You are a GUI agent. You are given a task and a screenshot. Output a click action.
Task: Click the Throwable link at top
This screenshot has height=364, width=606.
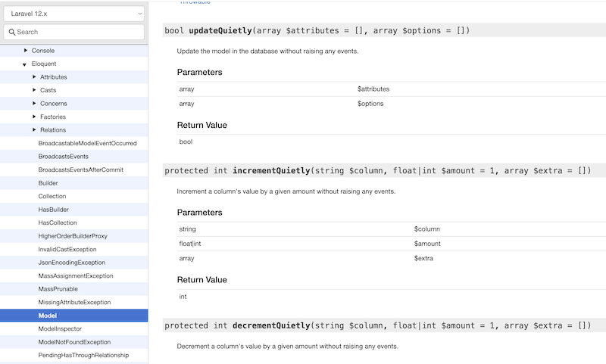click(x=195, y=3)
